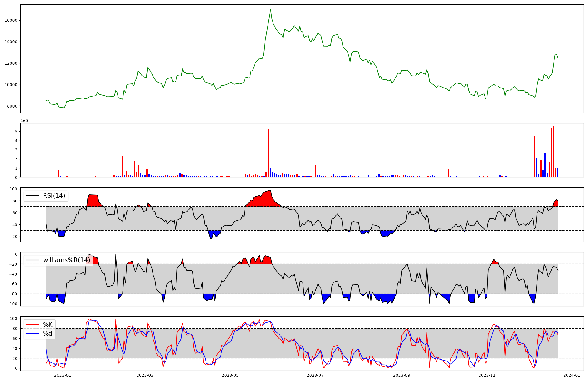Click the 2023-01 date tick label

(63, 375)
